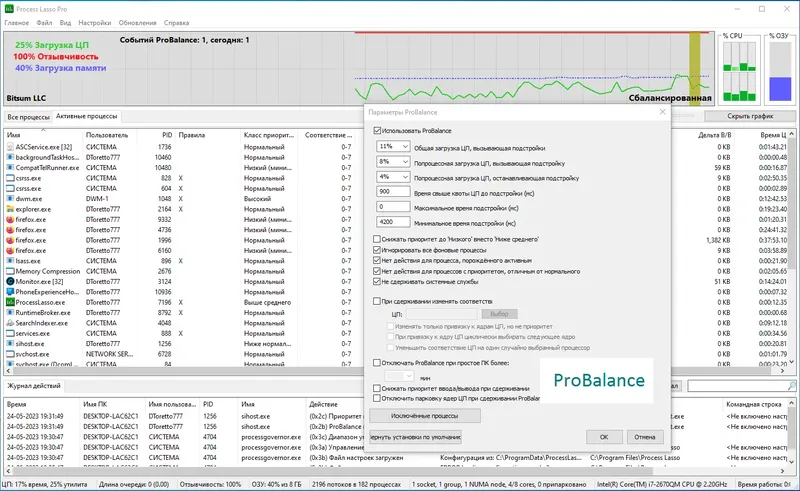Click the Исключённые процессы button

pyautogui.click(x=424, y=416)
